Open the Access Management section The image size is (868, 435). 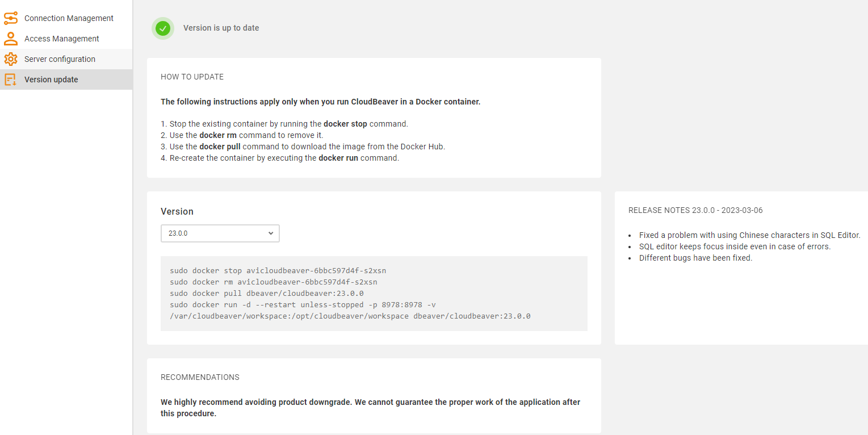pos(66,39)
